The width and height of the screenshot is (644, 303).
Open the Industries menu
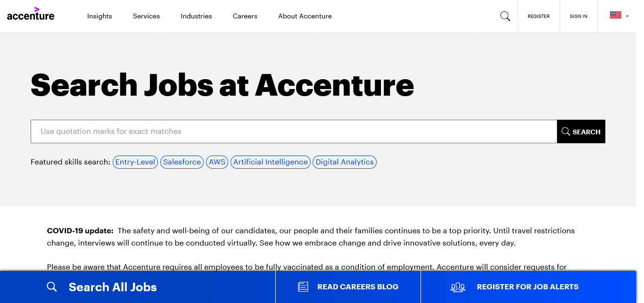tap(196, 16)
